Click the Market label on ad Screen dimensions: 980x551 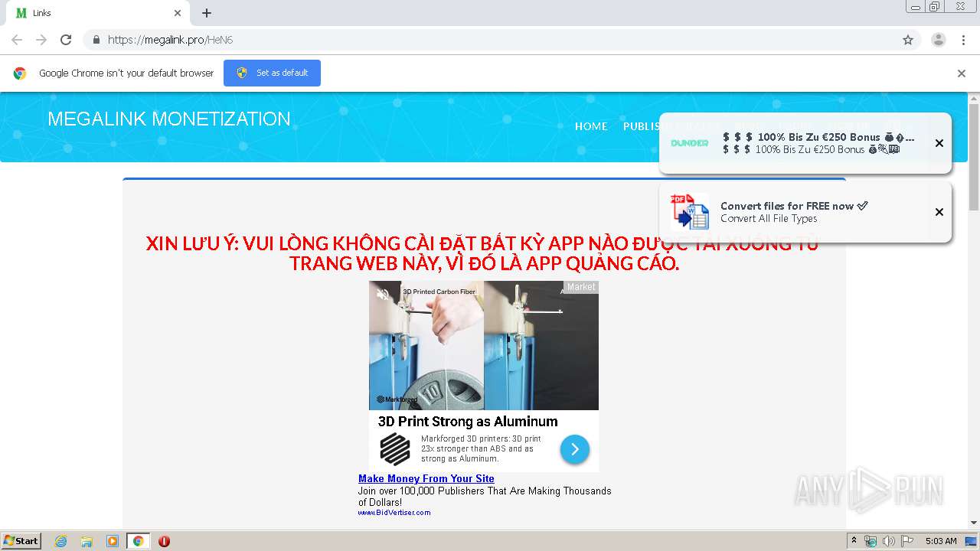581,287
